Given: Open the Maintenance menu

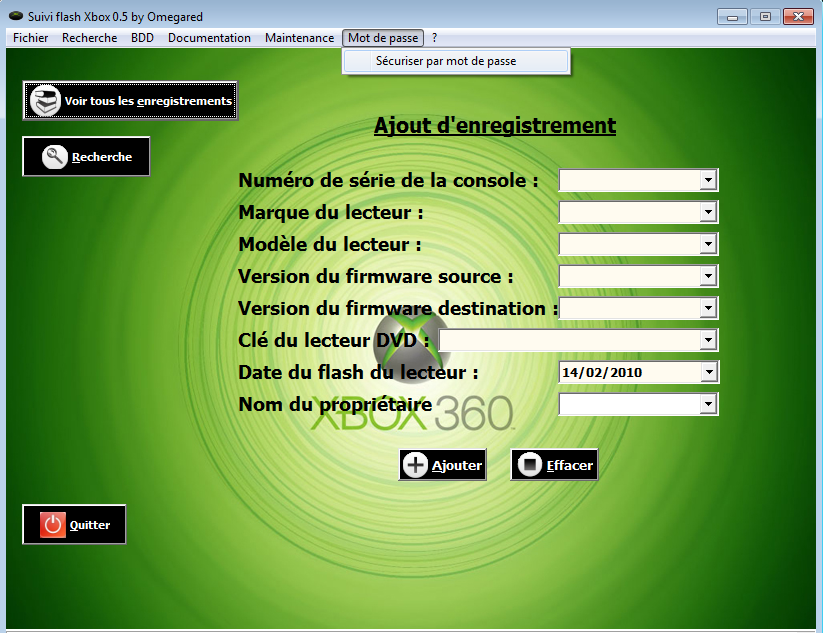Looking at the screenshot, I should pyautogui.click(x=299, y=38).
